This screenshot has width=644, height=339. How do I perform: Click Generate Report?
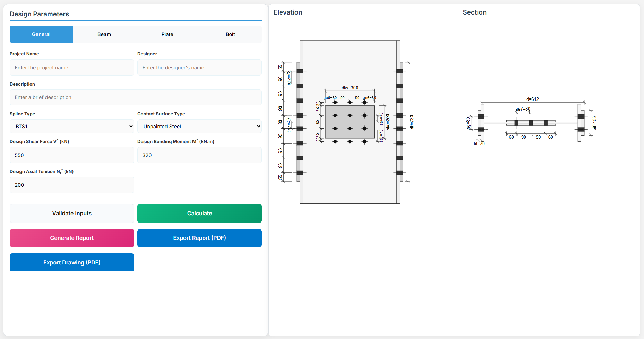72,238
